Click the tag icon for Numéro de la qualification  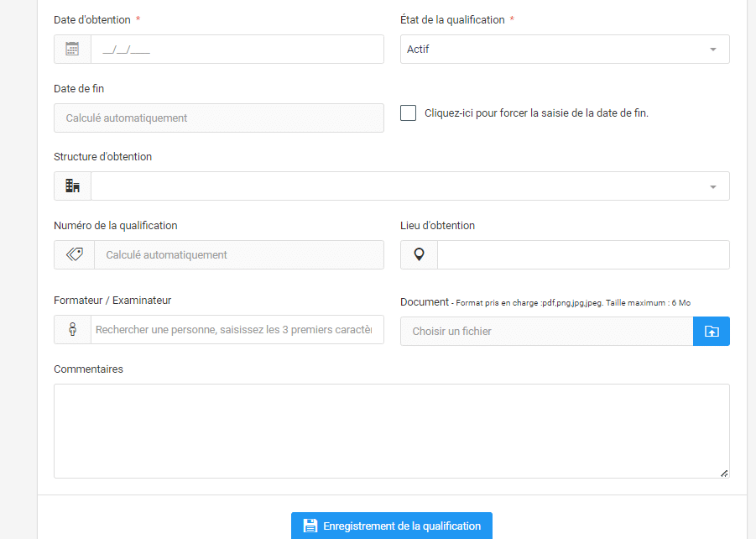(x=74, y=254)
